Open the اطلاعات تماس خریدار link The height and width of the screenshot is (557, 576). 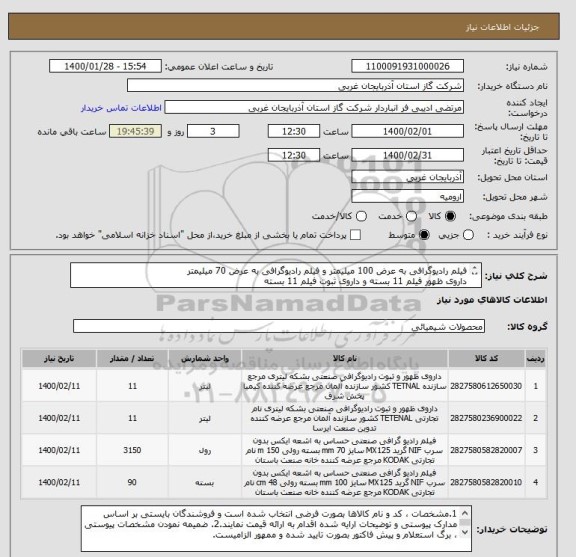[x=121, y=108]
